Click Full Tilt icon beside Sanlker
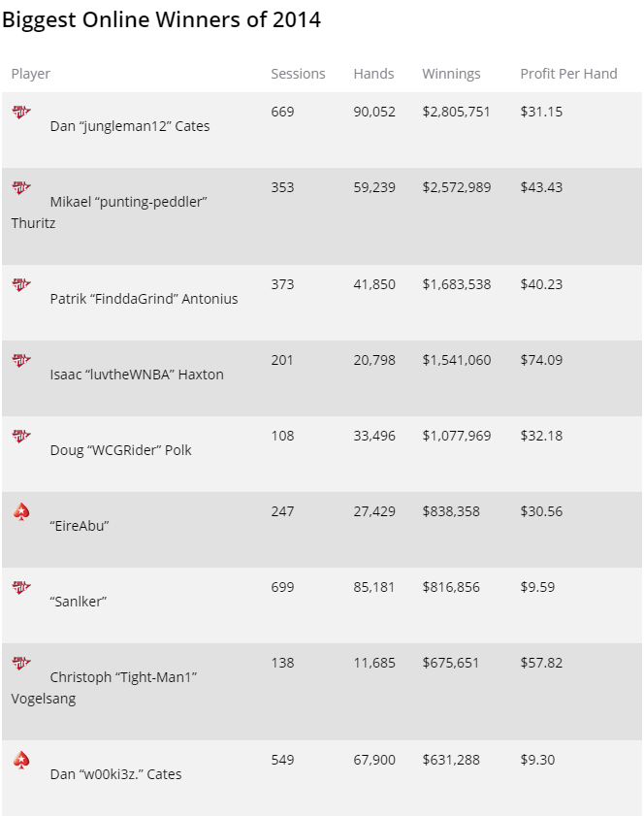 [x=21, y=588]
